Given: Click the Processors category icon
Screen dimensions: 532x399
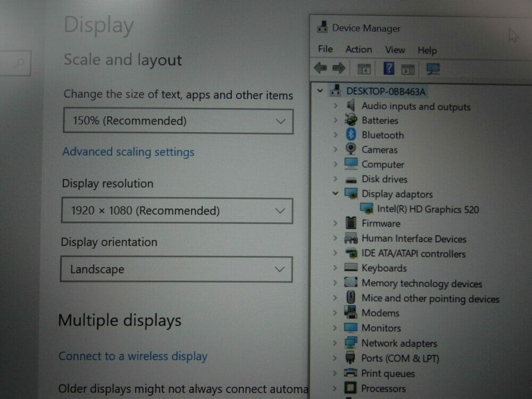Looking at the screenshot, I should [x=350, y=387].
